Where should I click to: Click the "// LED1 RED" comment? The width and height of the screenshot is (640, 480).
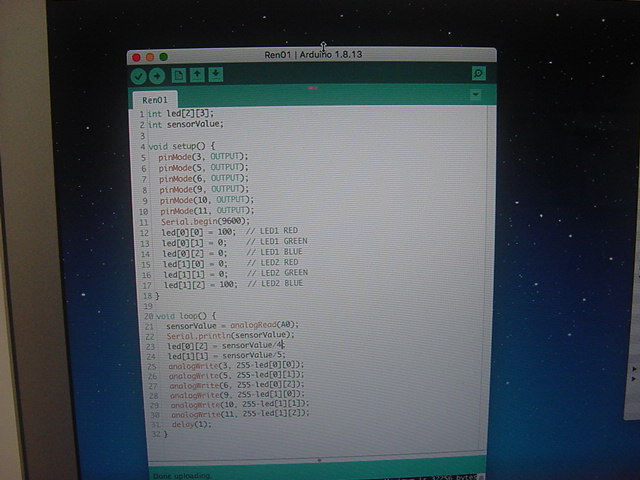click(x=272, y=231)
